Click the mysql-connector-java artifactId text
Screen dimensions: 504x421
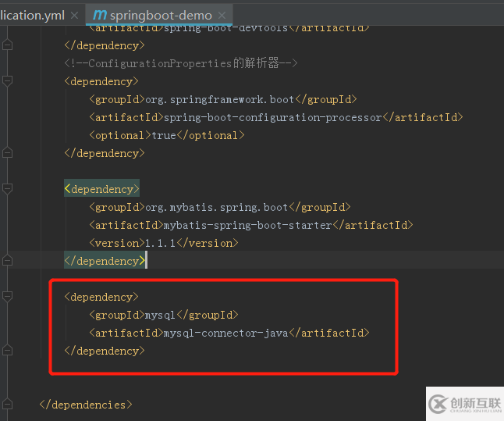coord(226,333)
